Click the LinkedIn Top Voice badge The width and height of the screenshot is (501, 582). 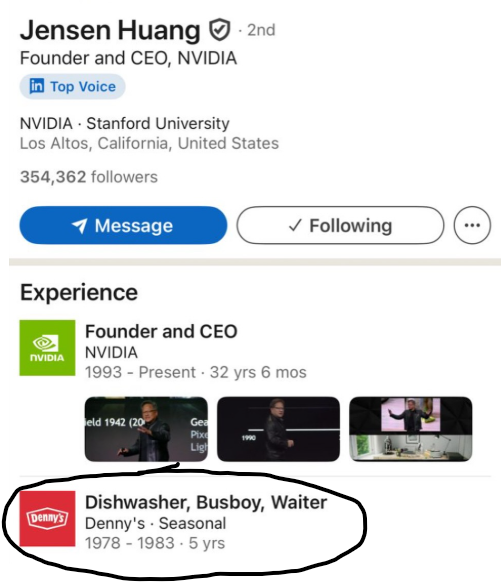[72, 86]
